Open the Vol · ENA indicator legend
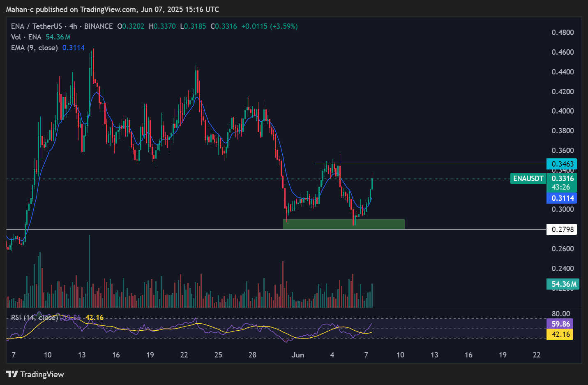Image resolution: width=588 pixels, height=385 pixels. [26, 37]
